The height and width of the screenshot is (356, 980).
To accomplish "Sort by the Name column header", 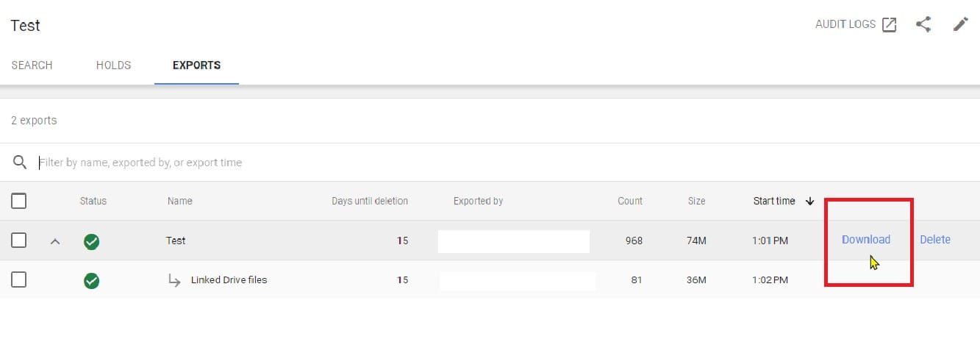I will [179, 201].
